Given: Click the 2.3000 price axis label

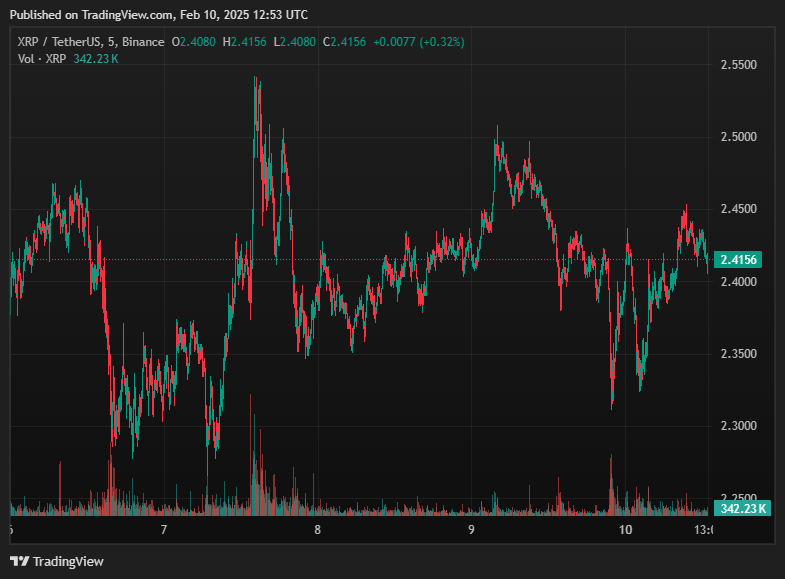Looking at the screenshot, I should 738,425.
